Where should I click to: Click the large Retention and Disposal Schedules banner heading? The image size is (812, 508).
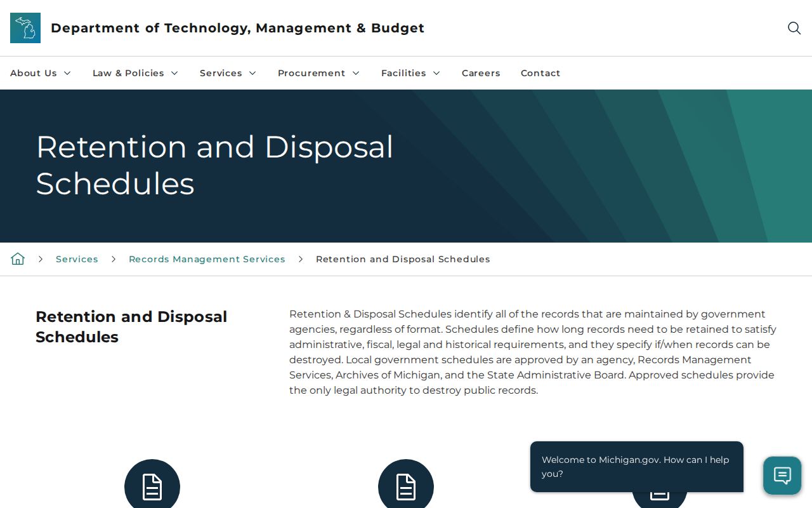214,165
